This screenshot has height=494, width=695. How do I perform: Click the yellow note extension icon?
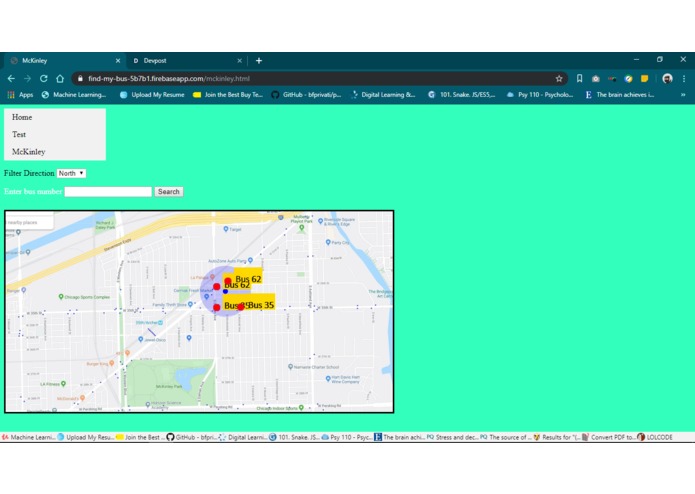pos(644,79)
